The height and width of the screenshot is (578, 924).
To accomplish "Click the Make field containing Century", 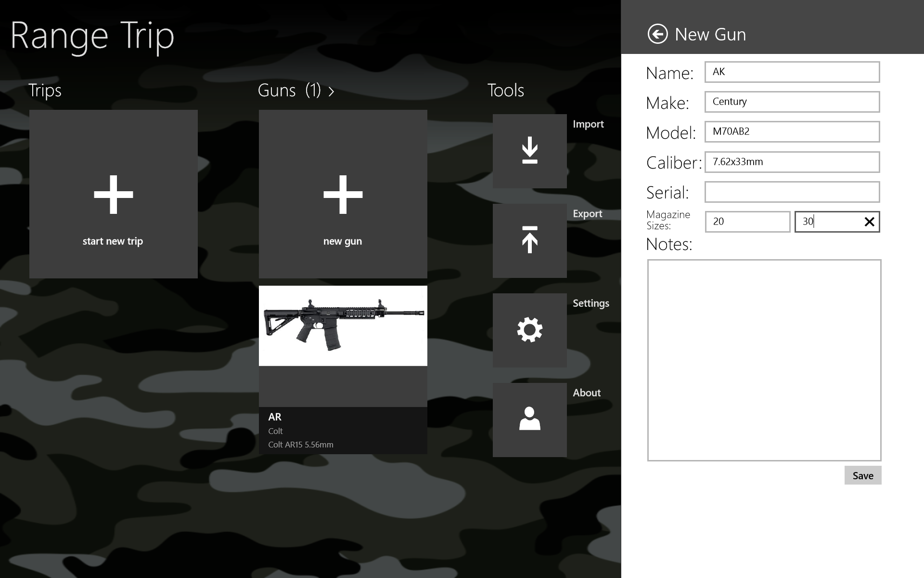I will coord(792,102).
